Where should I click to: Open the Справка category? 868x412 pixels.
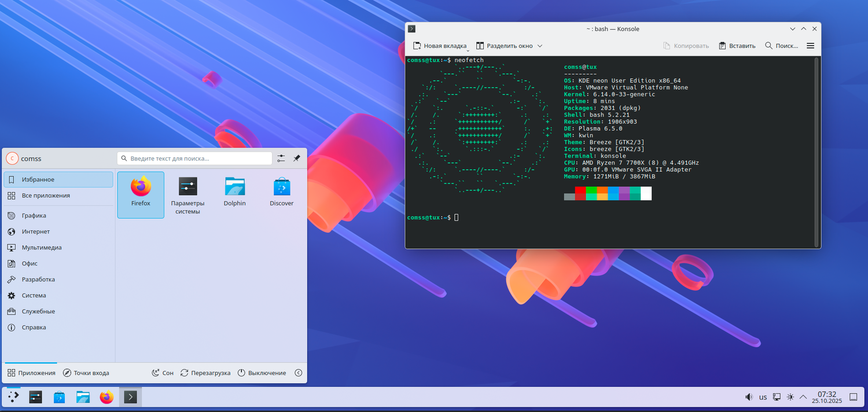pos(58,327)
